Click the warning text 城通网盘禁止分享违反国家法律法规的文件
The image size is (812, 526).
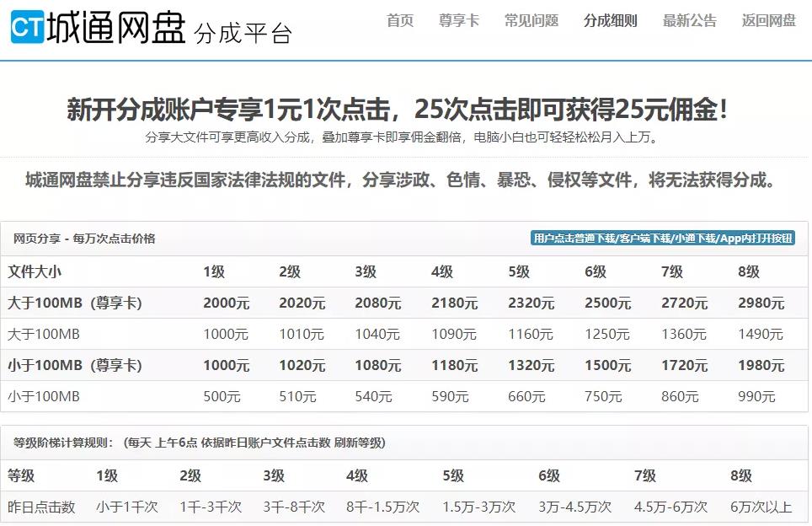pos(401,180)
